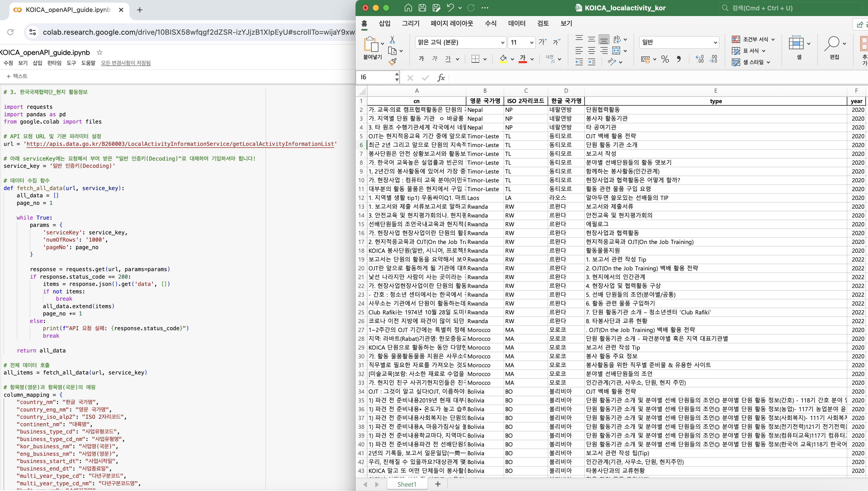Click the API URL link in code
This screenshot has width=868, height=491.
pos(180,144)
